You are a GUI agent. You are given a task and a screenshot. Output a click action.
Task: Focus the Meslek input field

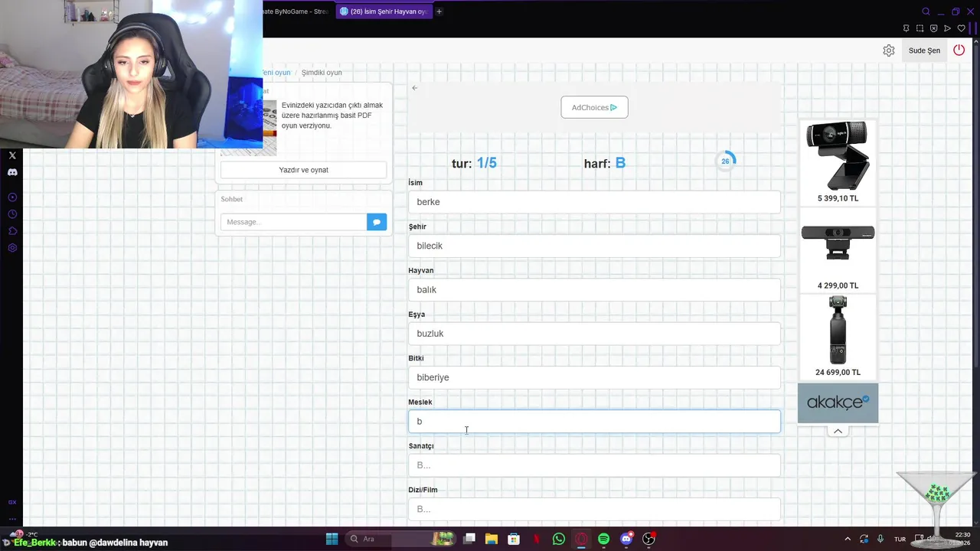(x=594, y=421)
